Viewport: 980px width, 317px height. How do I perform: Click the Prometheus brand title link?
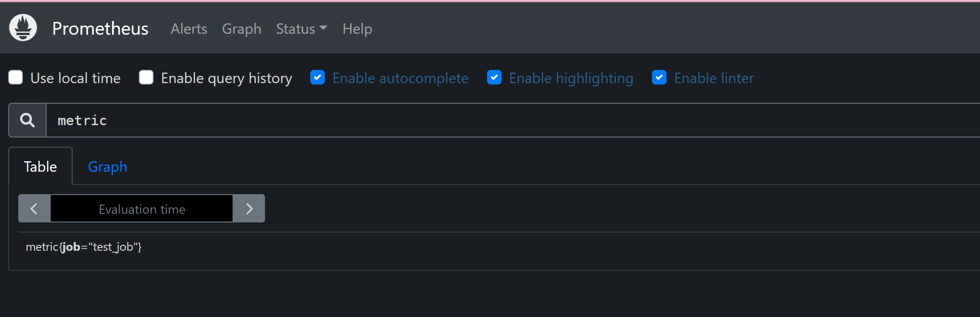point(100,28)
